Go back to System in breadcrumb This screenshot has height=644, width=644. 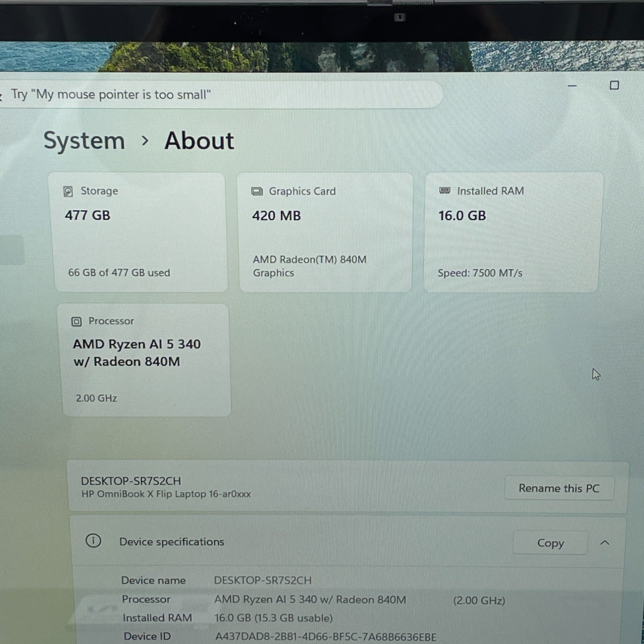pyautogui.click(x=84, y=140)
